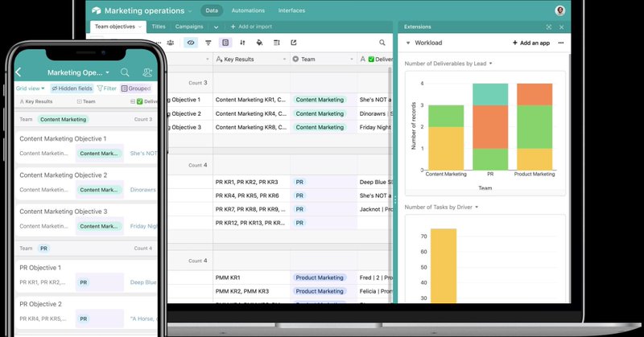Tap Grouped on the phone

point(136,88)
